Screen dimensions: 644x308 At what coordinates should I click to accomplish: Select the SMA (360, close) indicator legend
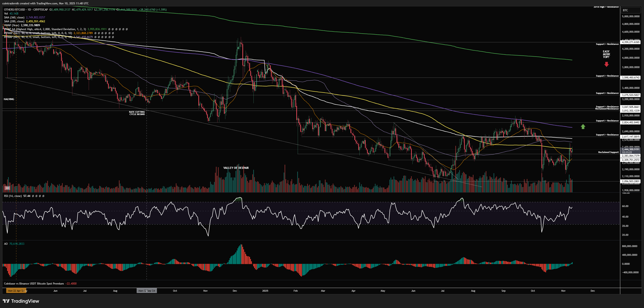tap(14, 17)
